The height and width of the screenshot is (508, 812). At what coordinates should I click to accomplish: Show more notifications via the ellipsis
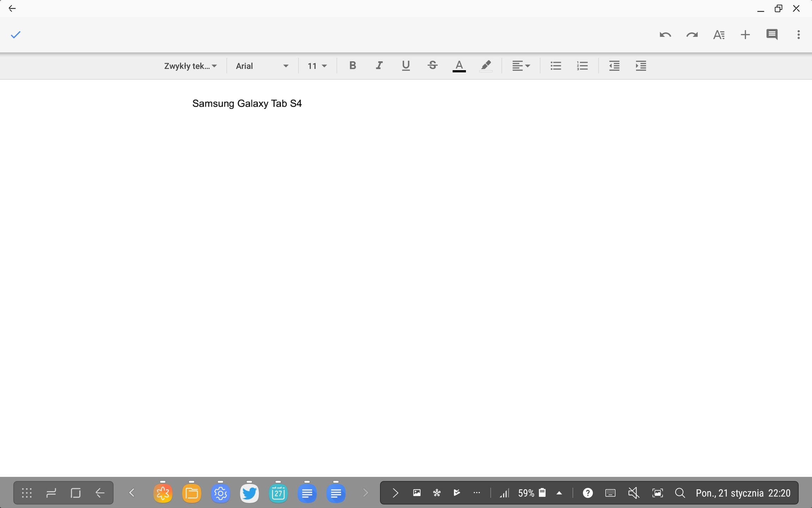coord(477,493)
